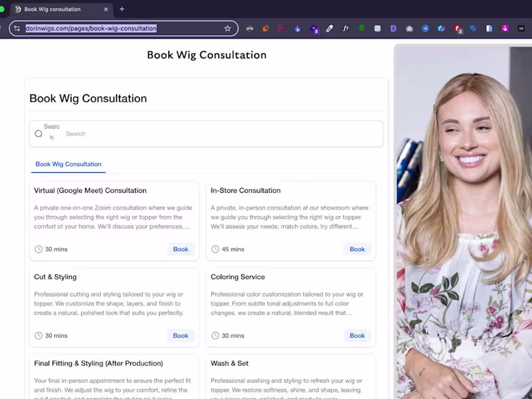Open Cut & Styling card title
The width and height of the screenshot is (532, 399).
pyautogui.click(x=55, y=277)
